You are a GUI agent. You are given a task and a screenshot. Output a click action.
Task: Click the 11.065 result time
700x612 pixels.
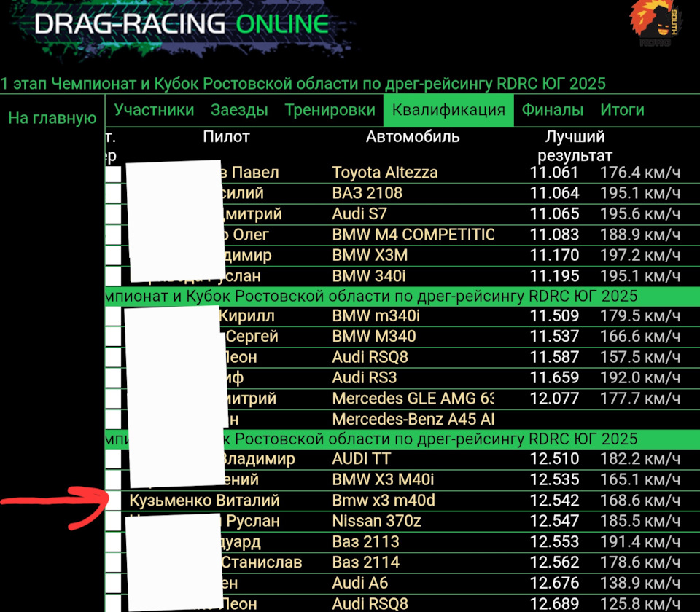(554, 213)
